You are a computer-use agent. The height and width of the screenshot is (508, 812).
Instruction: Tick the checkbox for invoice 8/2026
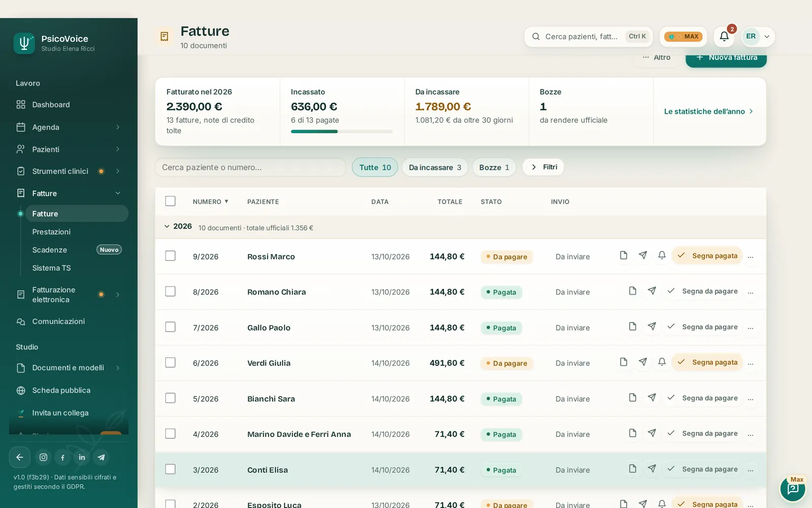[171, 291]
